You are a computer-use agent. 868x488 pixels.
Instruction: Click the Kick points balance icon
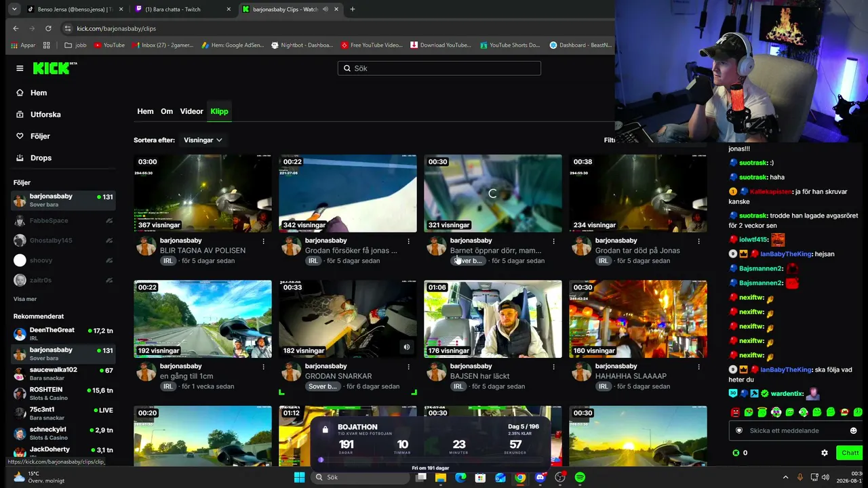736,453
